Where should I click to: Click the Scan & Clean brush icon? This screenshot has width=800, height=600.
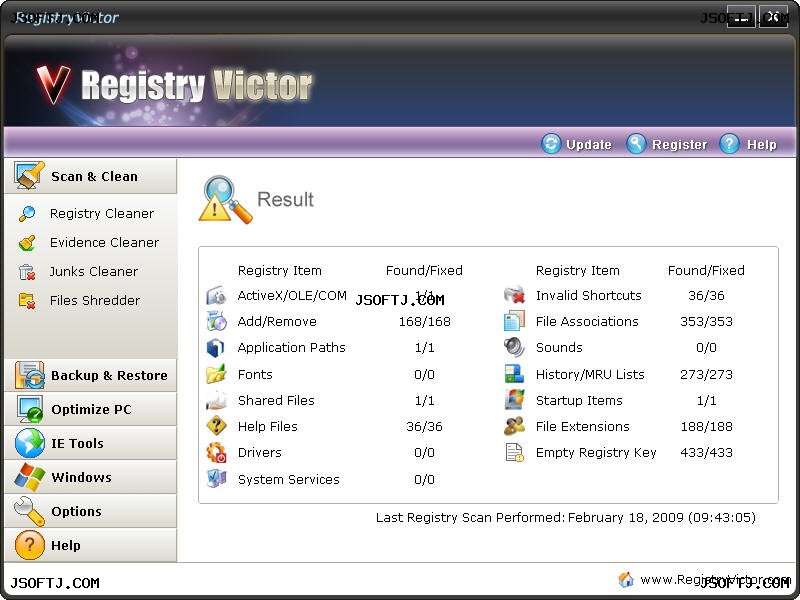30,176
